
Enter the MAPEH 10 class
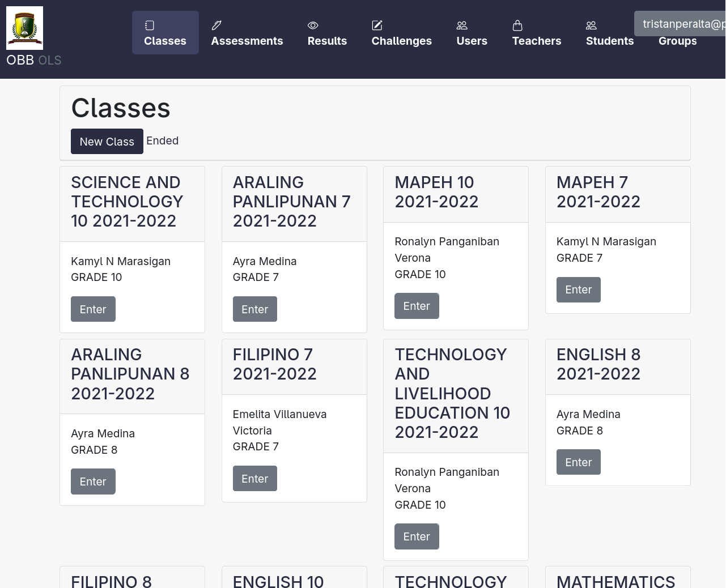417,306
